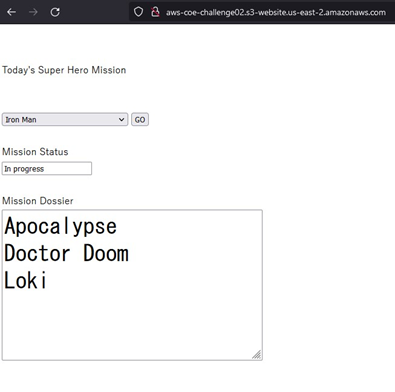Click inside the Mission Dossier text area

(132, 285)
